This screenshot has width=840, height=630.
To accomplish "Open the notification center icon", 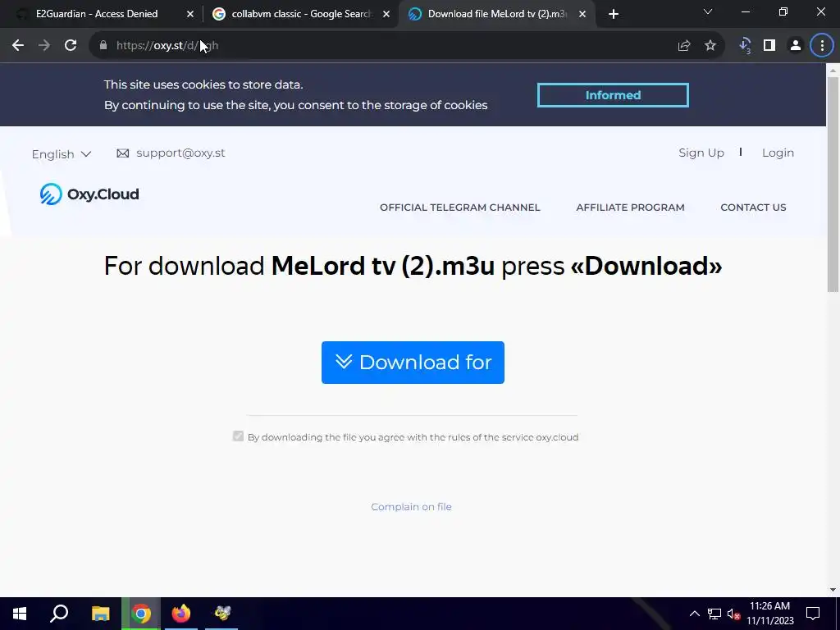I will tap(813, 614).
